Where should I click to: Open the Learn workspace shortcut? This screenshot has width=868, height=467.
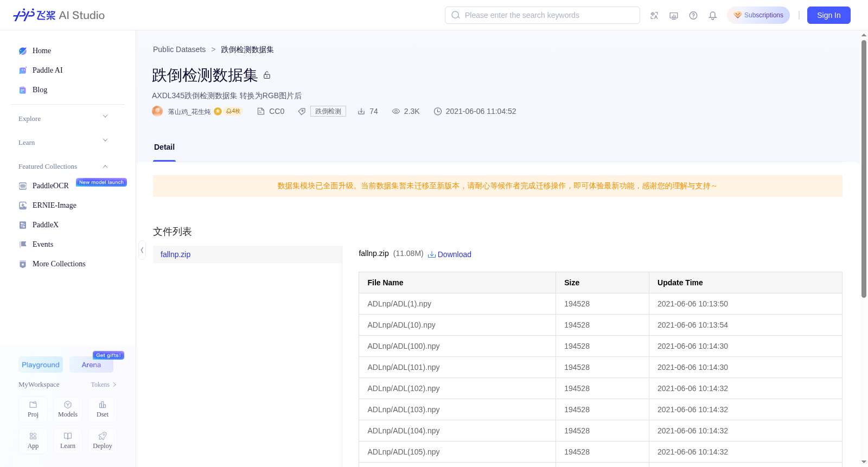coord(68,441)
